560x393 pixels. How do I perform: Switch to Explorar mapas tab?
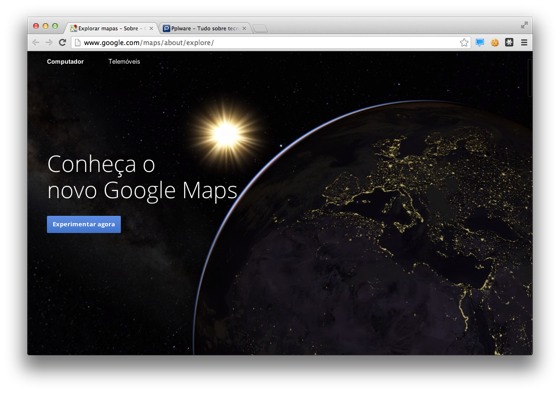(111, 28)
